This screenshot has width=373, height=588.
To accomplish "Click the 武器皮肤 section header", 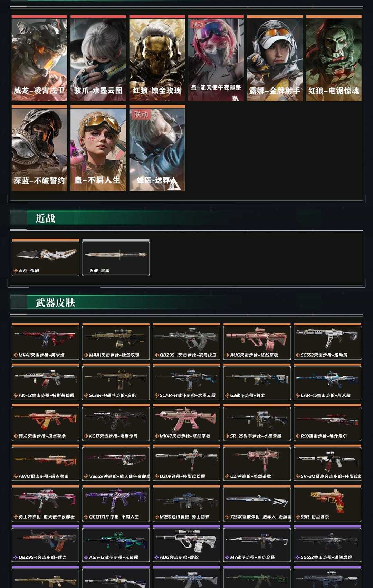I will pyautogui.click(x=55, y=303).
